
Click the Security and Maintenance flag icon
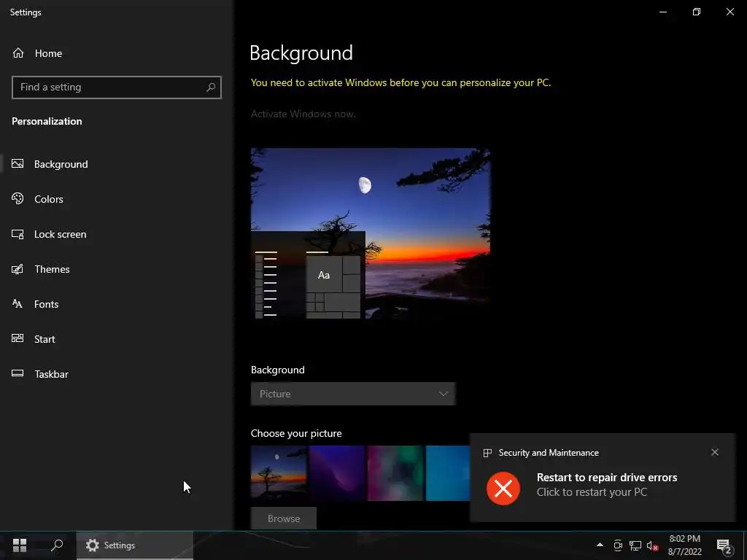pyautogui.click(x=487, y=453)
